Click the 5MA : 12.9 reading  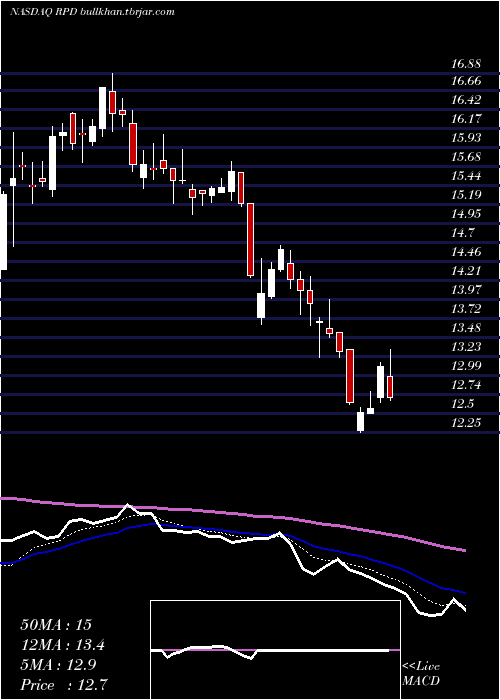[x=60, y=664]
